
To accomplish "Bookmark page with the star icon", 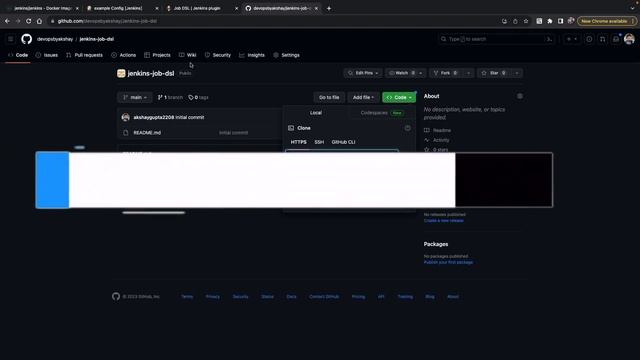I will pos(526,21).
